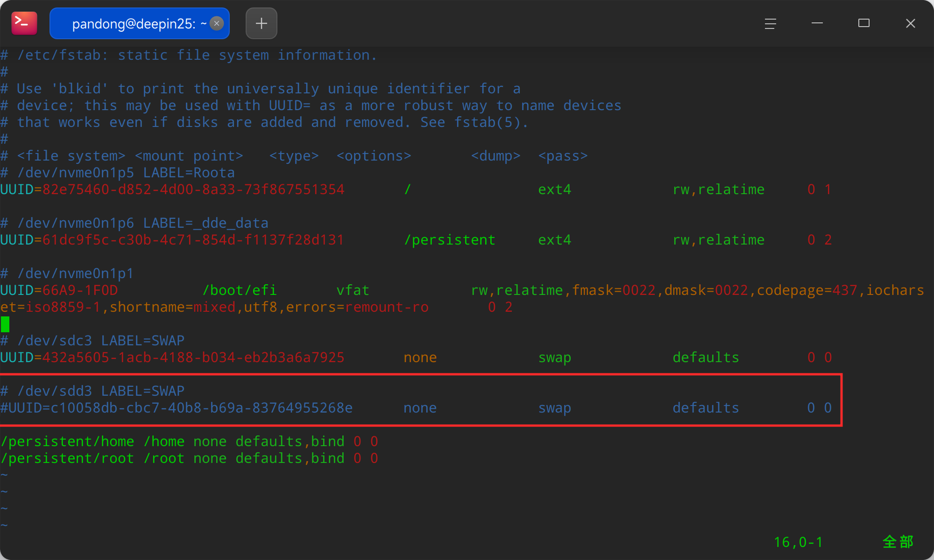Click the /persistent/root bind mount line
This screenshot has width=934, height=560.
click(x=189, y=458)
